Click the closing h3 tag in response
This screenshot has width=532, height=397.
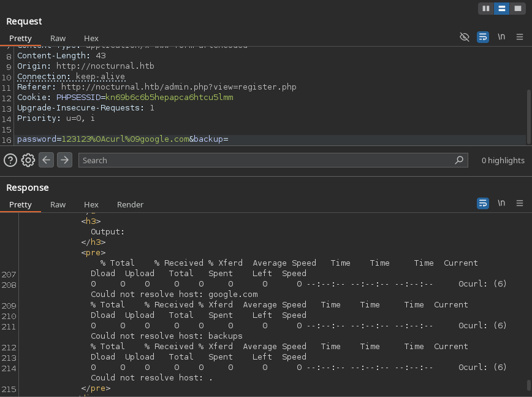coord(93,242)
